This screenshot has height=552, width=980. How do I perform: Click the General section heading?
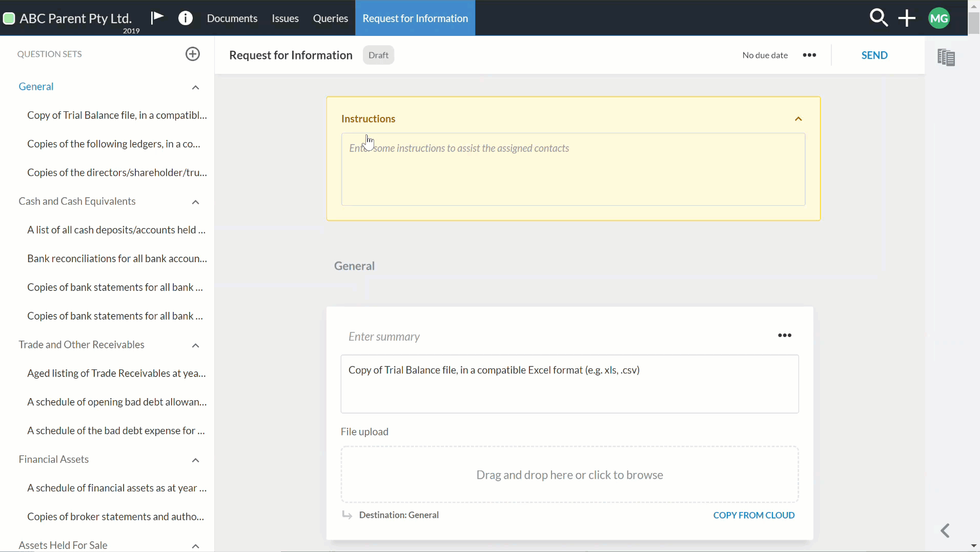[354, 266]
